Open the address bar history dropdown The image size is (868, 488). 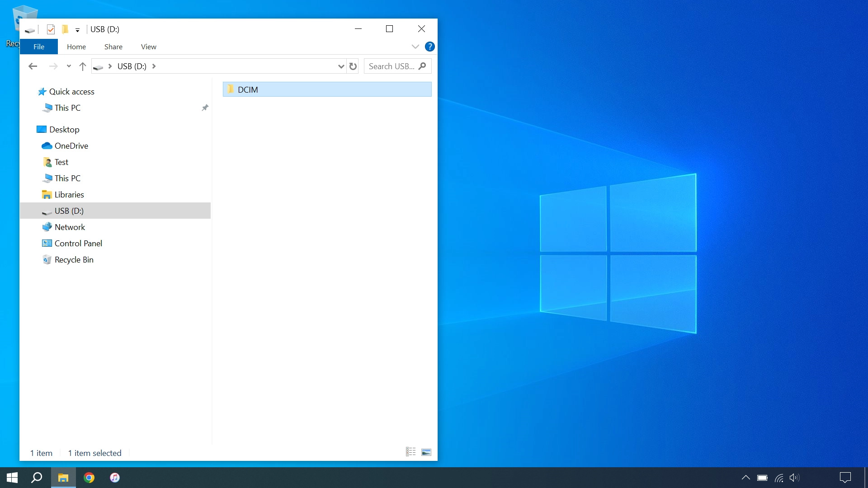[340, 66]
